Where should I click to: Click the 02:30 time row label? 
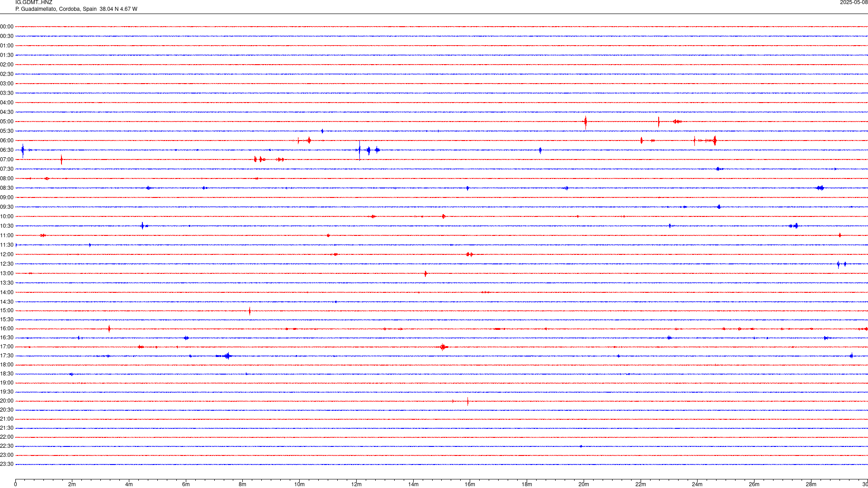(x=7, y=74)
